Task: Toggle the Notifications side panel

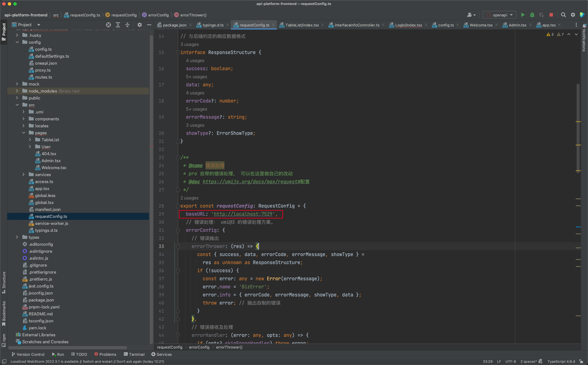Action: tap(584, 38)
